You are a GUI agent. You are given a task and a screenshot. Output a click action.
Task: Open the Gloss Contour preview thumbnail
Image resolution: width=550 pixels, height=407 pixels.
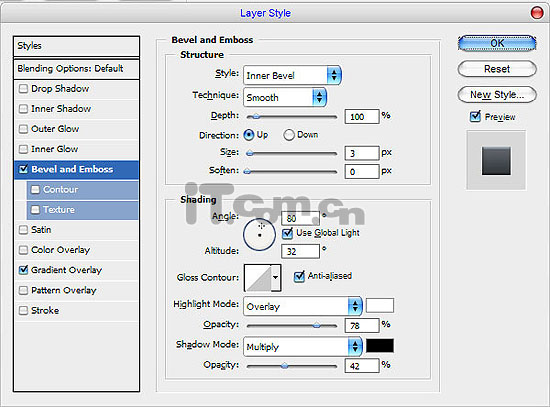coord(259,278)
